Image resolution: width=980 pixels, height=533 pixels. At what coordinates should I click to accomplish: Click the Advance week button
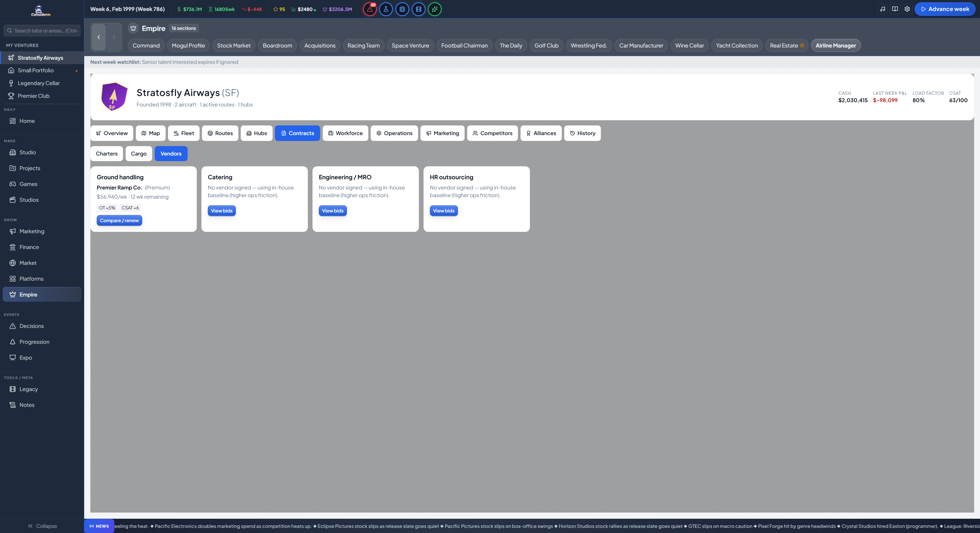click(945, 9)
